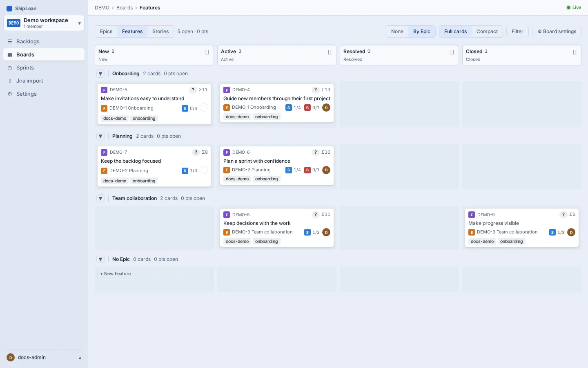Collapse the Closed column via its header icon
588x368 pixels.
575,52
